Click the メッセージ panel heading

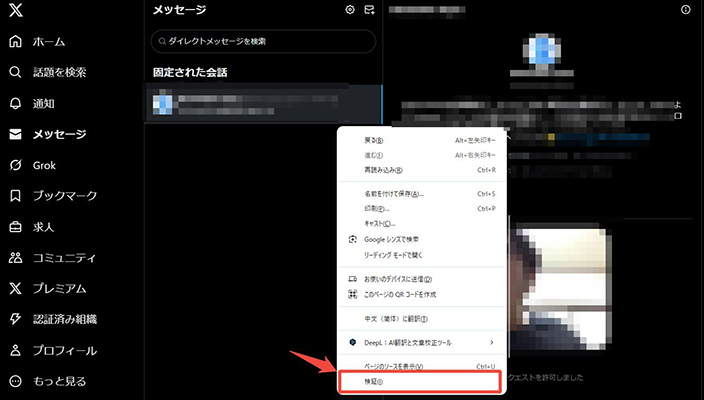pyautogui.click(x=180, y=10)
